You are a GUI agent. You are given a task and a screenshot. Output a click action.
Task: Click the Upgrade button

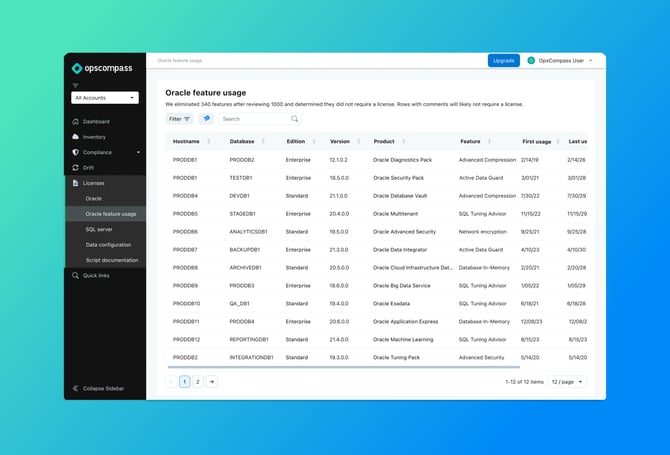tap(503, 61)
